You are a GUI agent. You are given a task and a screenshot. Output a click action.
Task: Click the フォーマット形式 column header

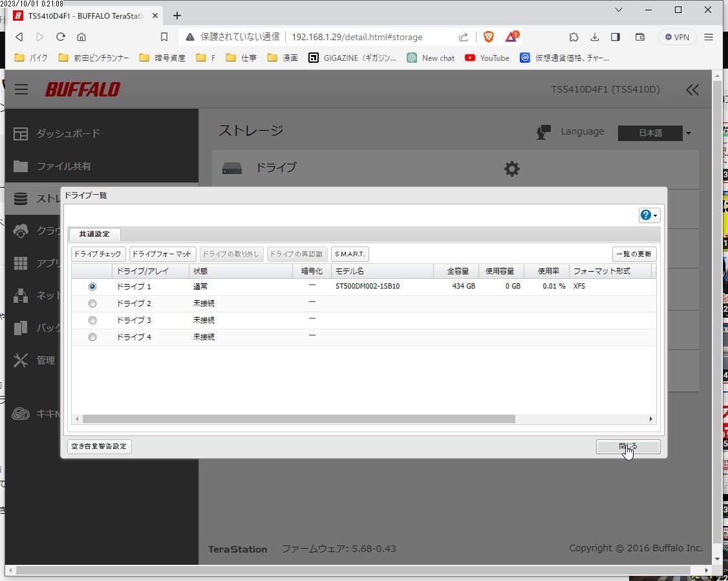point(610,270)
